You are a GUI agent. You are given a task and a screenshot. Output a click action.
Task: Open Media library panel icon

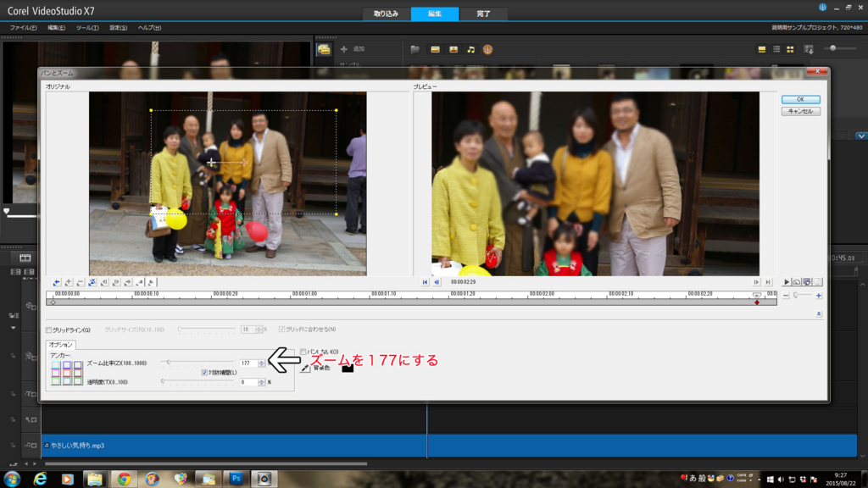[x=324, y=50]
